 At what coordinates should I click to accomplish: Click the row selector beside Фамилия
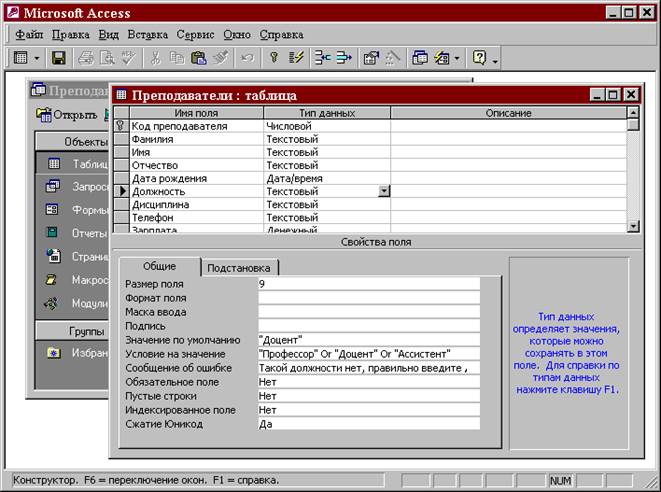pos(121,140)
